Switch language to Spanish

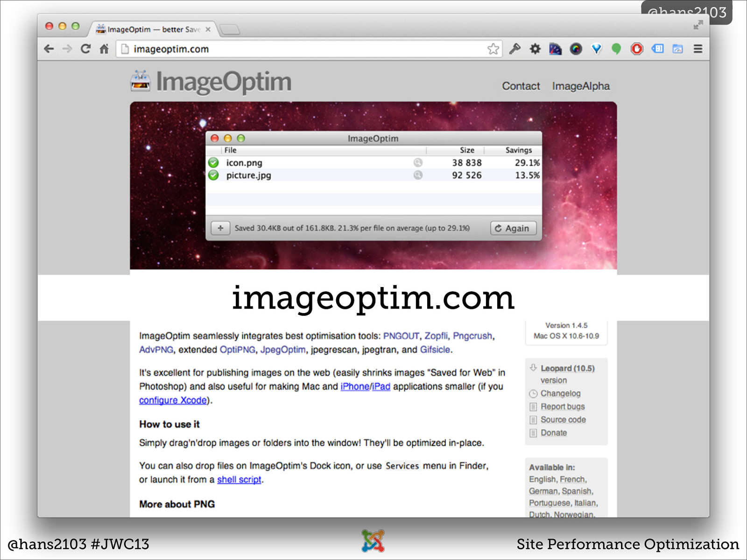coord(577,491)
